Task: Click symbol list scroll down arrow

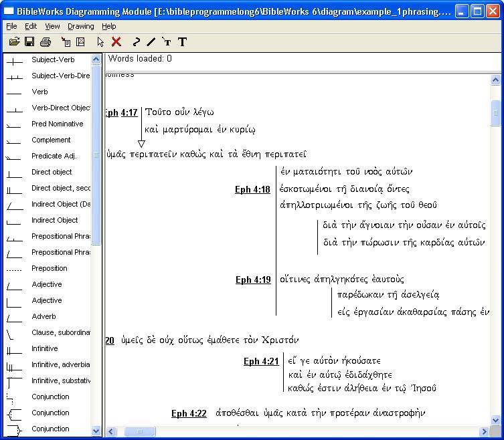Action: tap(96, 431)
